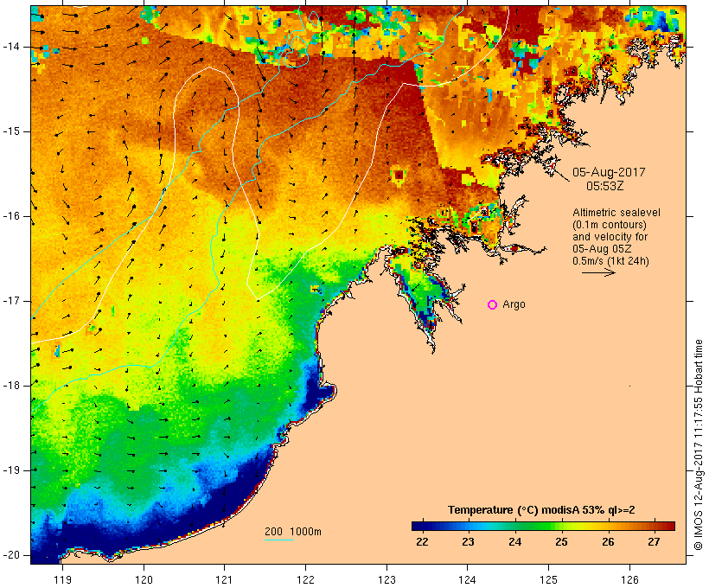Click longitude axis label '122'
Screen dimensions: 709x588
coord(305,579)
